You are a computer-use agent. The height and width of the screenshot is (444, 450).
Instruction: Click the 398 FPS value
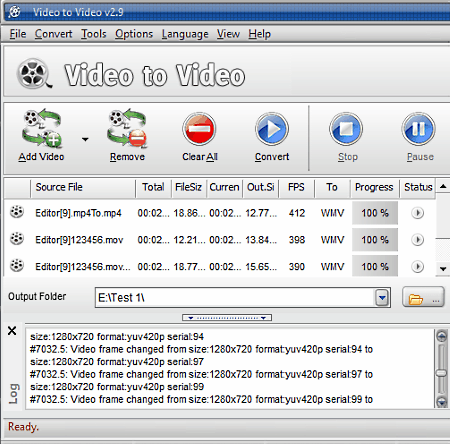pos(297,240)
